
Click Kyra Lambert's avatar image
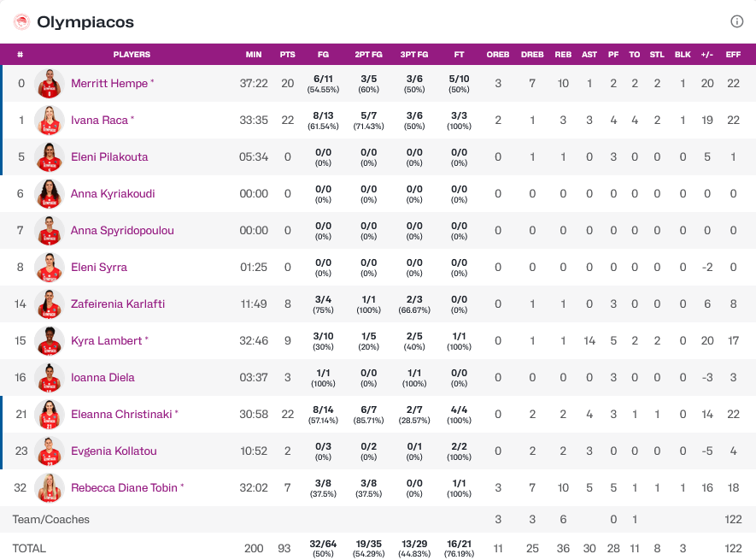[50, 341]
